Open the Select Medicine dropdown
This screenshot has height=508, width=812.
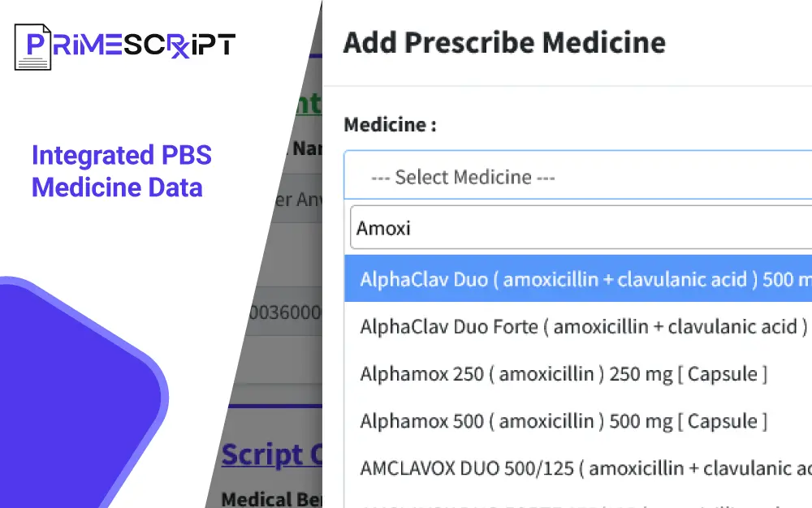(578, 177)
